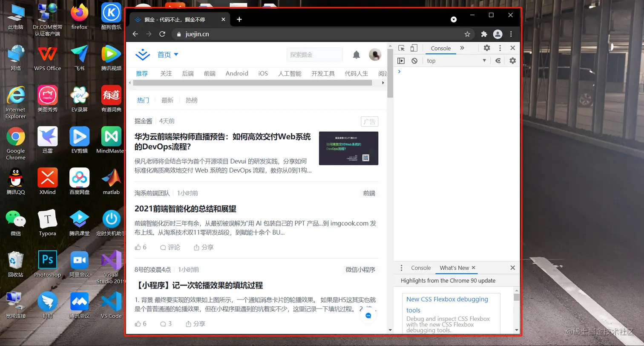Open the 华为云前端架构师直播预告 article

[223, 141]
